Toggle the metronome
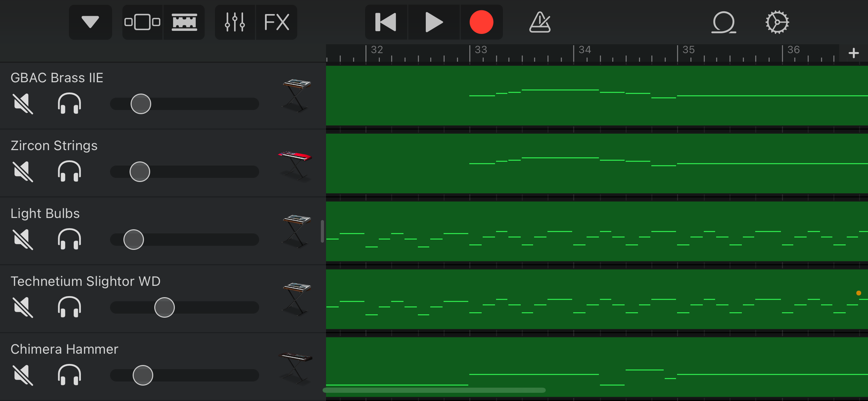Screen dimensions: 868x401 click(540, 22)
